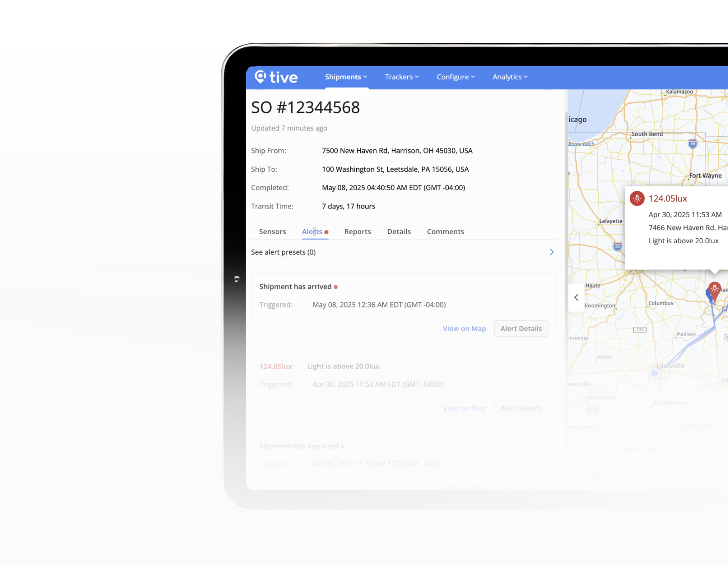The height and width of the screenshot is (566, 728).
Task: Switch to the Sensors tab
Action: click(273, 232)
